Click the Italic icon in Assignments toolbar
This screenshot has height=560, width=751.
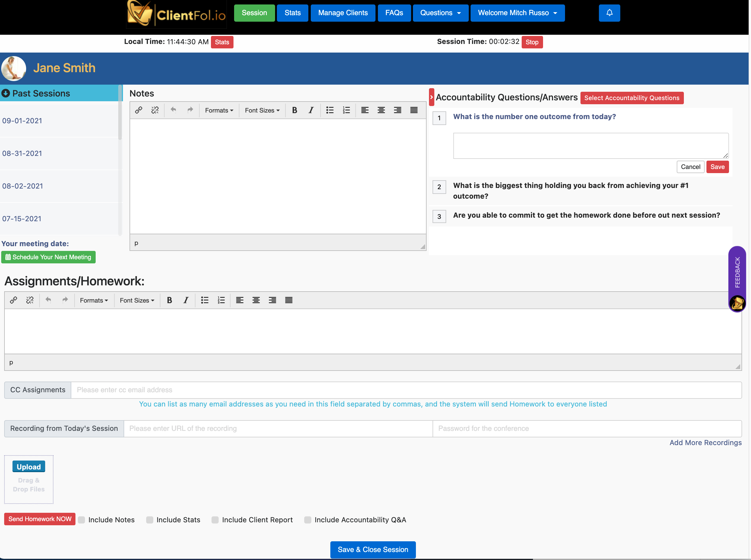pos(186,300)
